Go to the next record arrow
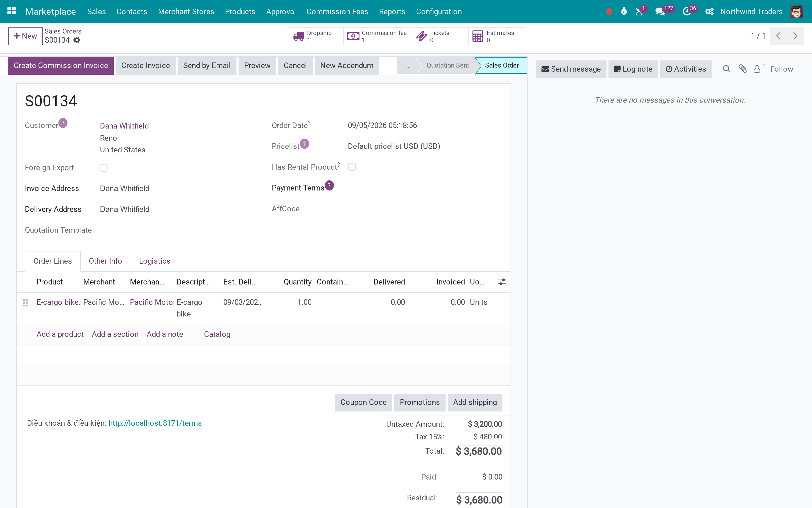812x508 pixels. coord(795,36)
